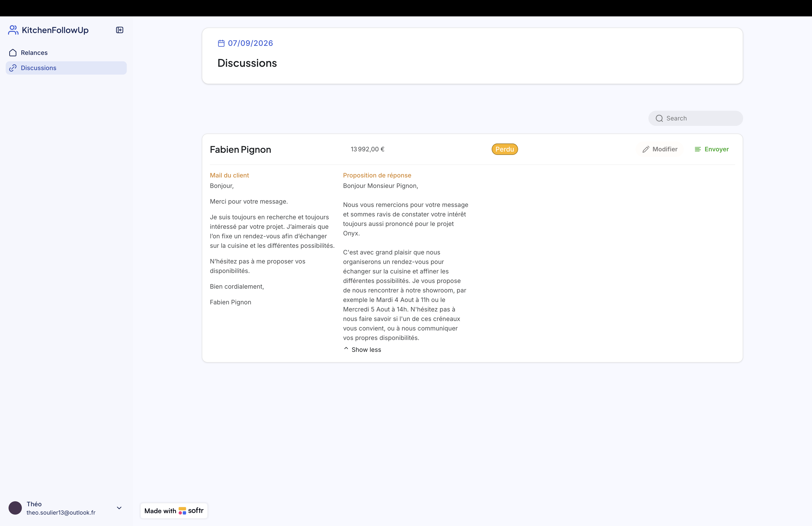Focus the Search input field

click(x=695, y=118)
